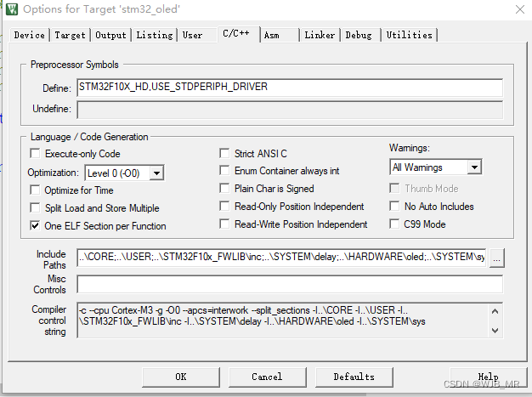Enable Split Load and Store Multiple
532x397 pixels.
[35, 207]
